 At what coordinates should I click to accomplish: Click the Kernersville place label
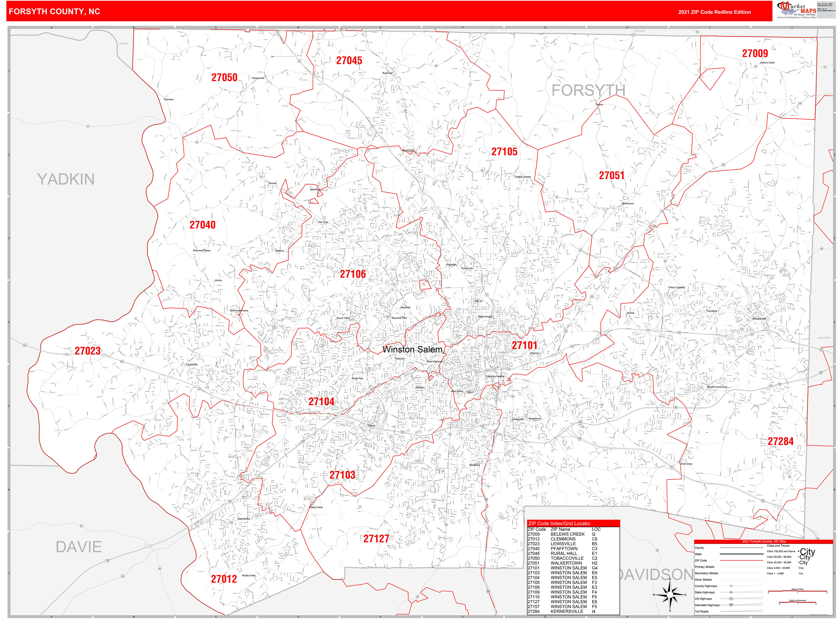pyautogui.click(x=759, y=319)
